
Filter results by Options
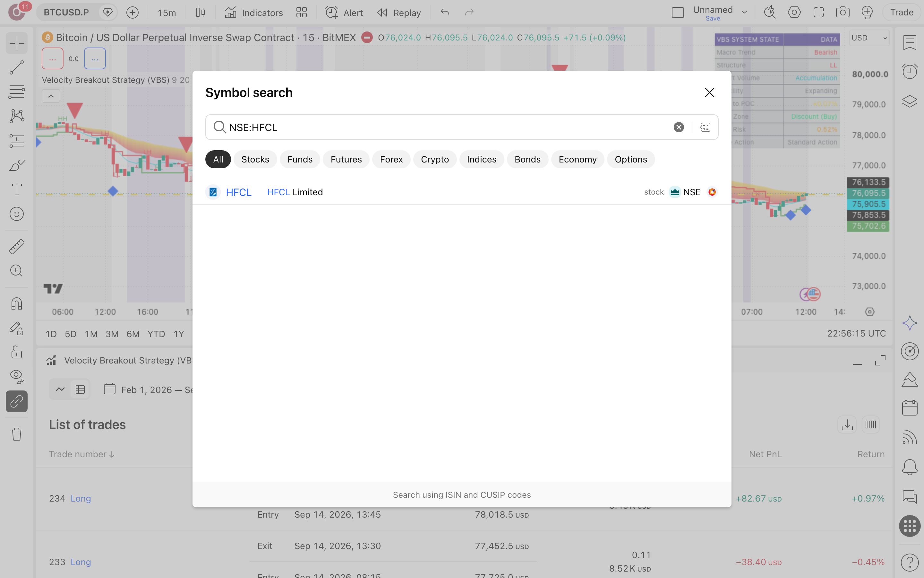[x=631, y=159]
